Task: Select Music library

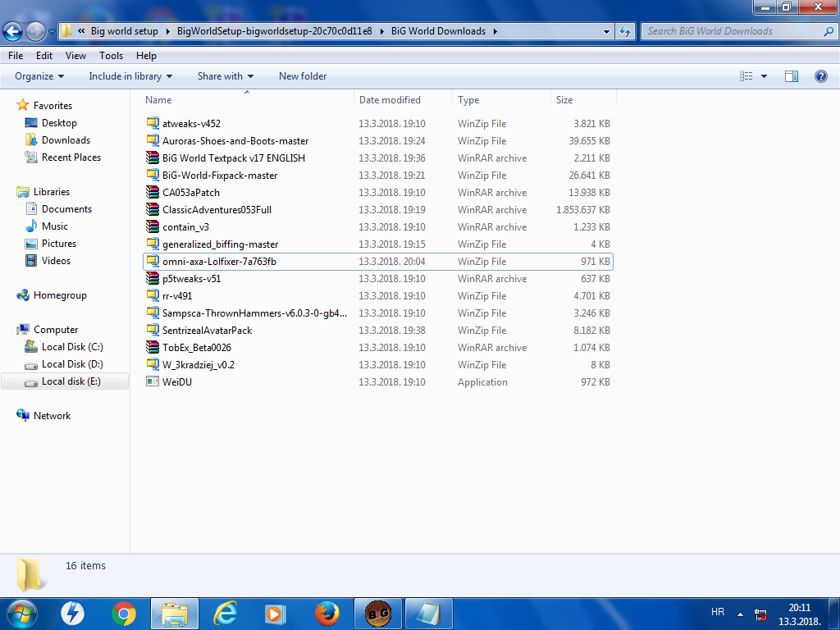Action: tap(46, 226)
